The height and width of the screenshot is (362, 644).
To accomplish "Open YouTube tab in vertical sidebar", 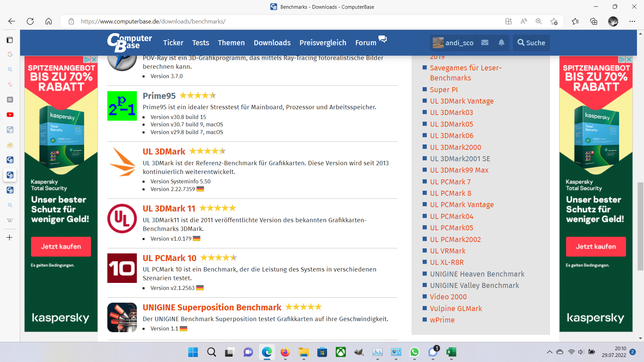I will [10, 115].
